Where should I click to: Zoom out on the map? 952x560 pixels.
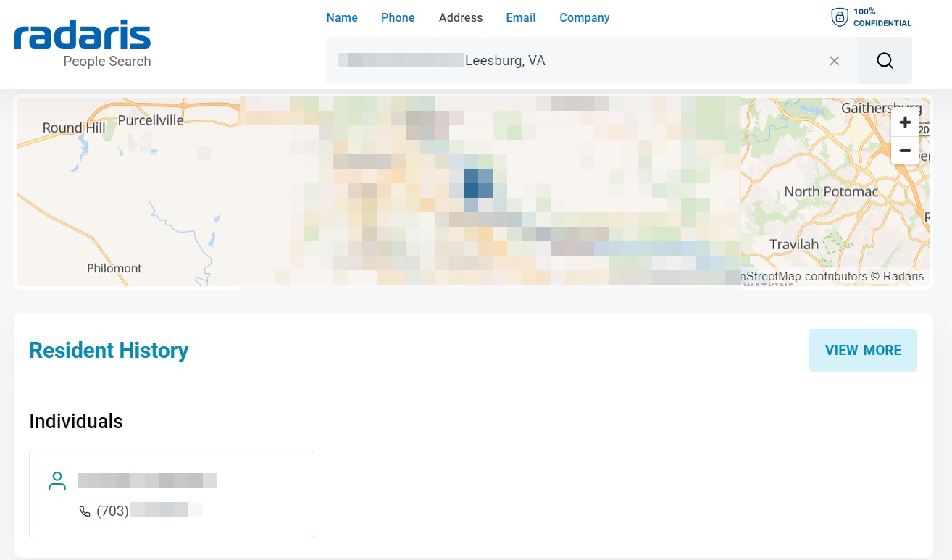[x=905, y=151]
